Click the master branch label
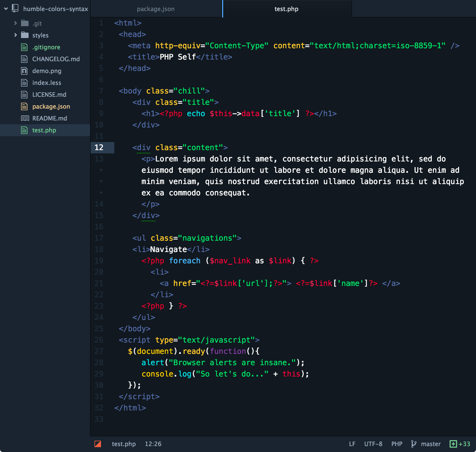The height and width of the screenshot is (452, 476). coord(430,444)
